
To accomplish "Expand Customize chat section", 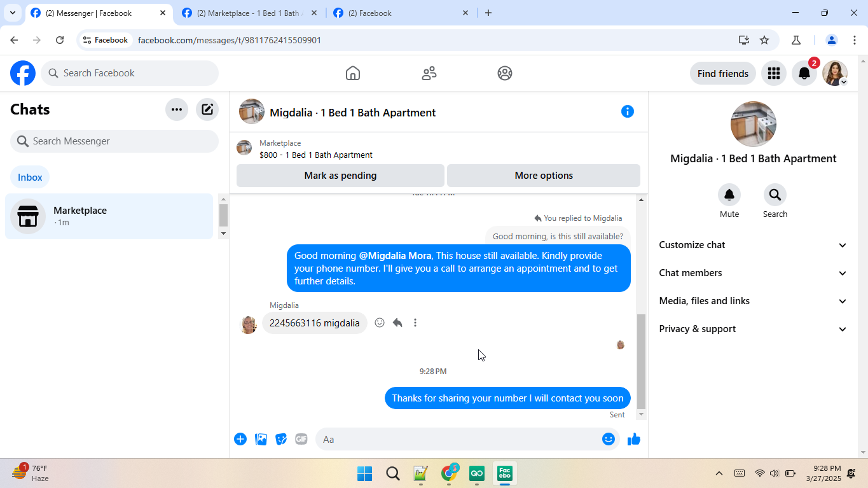I will [754, 245].
